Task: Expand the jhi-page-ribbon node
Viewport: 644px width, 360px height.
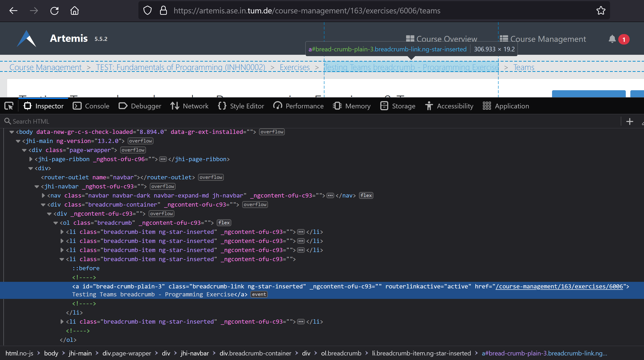Action: [x=31, y=159]
